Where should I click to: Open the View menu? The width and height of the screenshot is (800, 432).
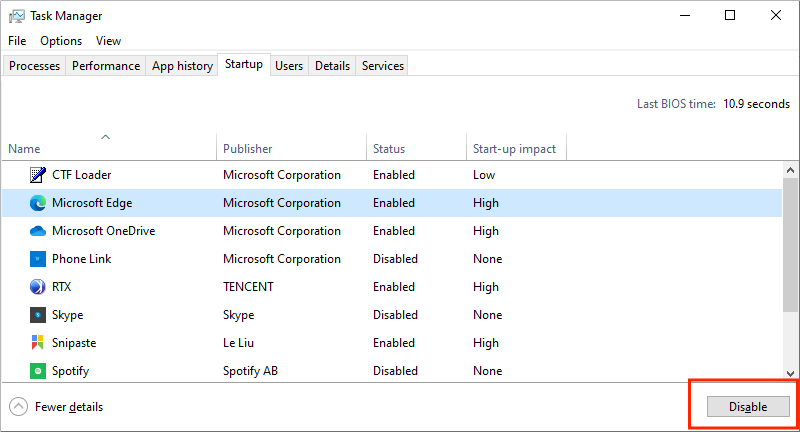(x=109, y=41)
